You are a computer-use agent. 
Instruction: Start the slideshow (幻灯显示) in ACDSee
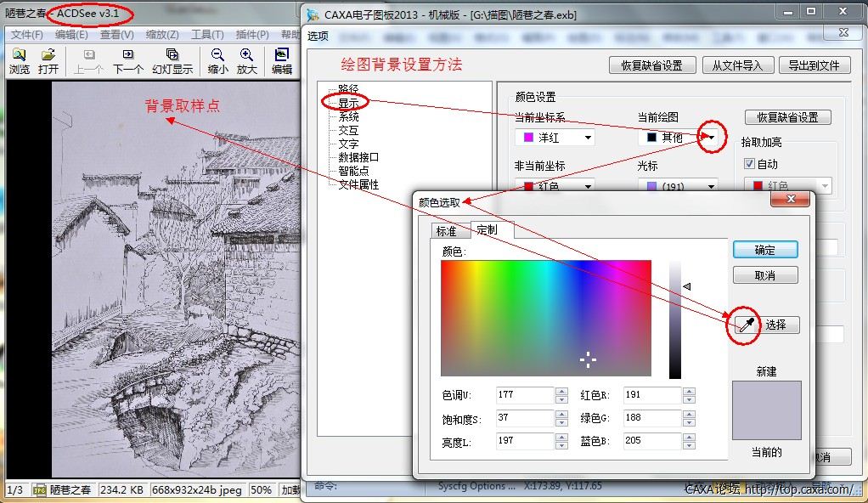point(172,54)
